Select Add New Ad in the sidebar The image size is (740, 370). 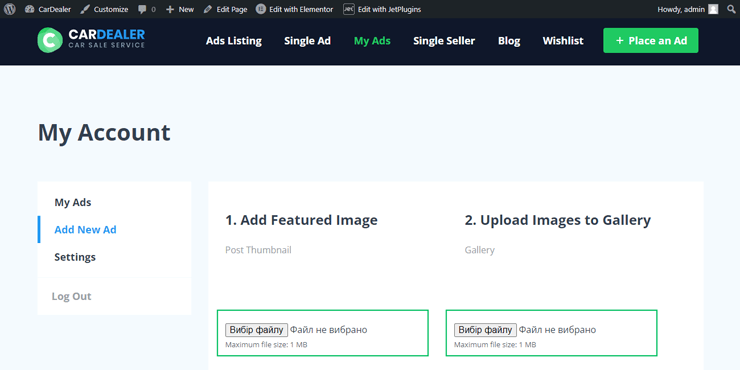click(x=85, y=230)
